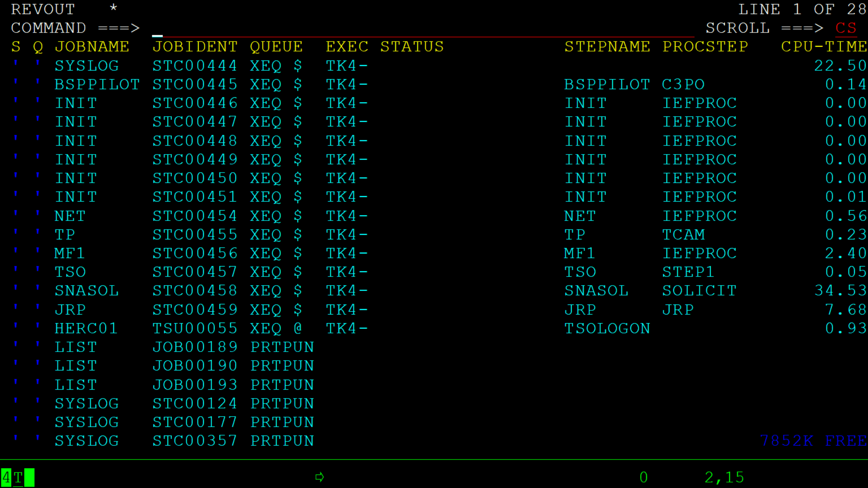Click the JOBIDENT column header
The width and height of the screenshot is (868, 488).
click(x=195, y=47)
